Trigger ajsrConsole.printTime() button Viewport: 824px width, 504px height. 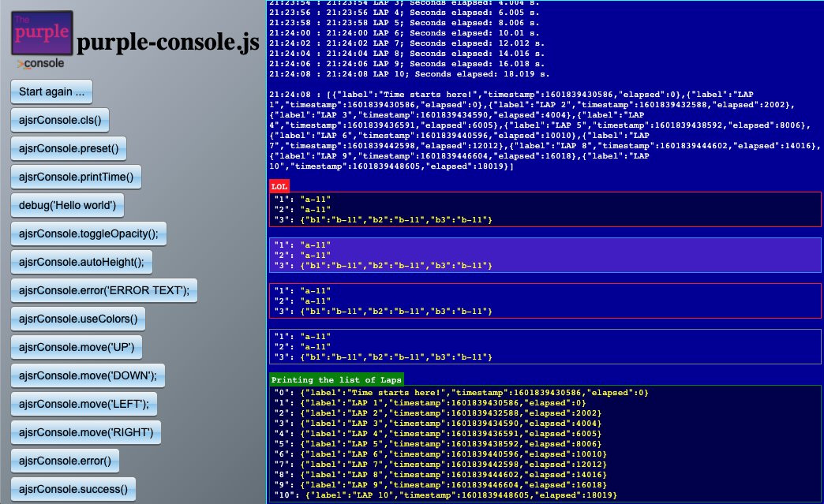point(76,177)
